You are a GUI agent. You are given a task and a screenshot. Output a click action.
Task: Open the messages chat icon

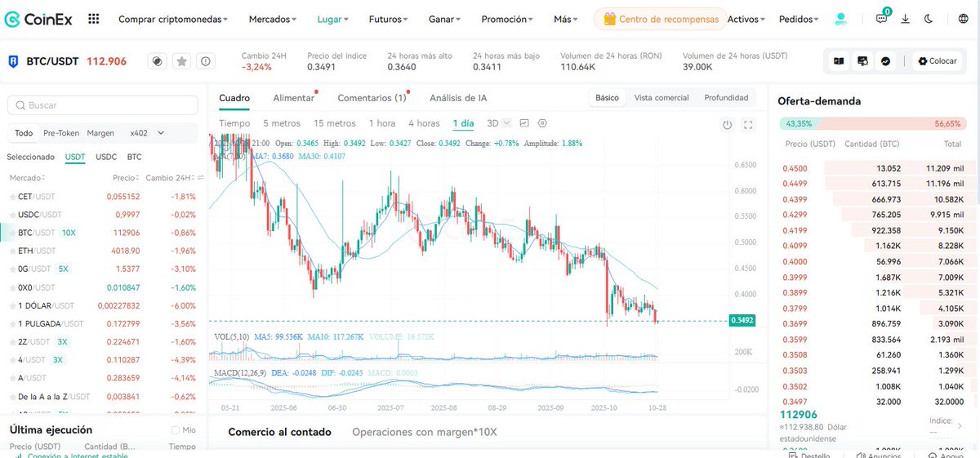881,19
